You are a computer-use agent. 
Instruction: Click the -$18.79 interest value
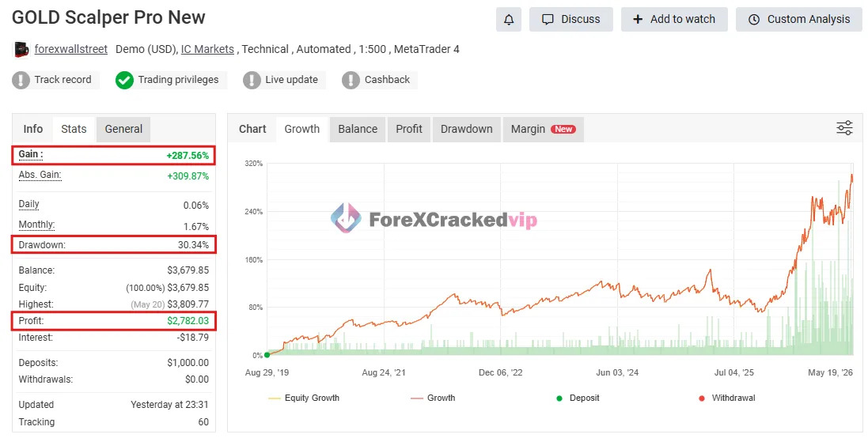[193, 338]
